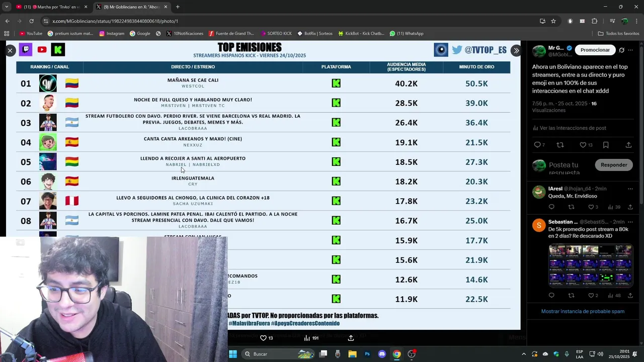
Task: Open SORTEO KICK bookmark
Action: pyautogui.click(x=276, y=34)
